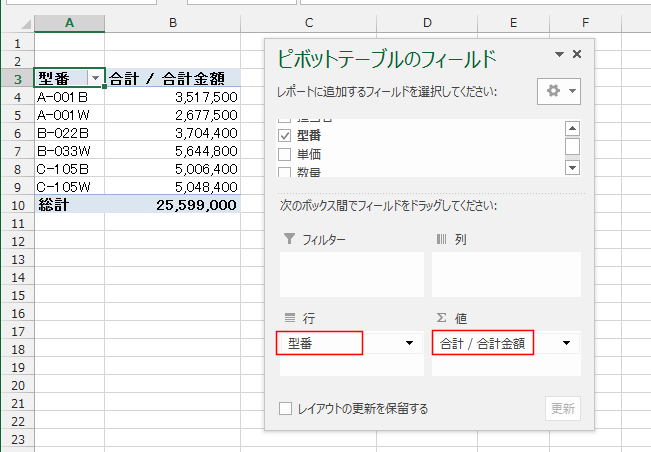Click the 25,599,000 grand total cell
The image size is (651, 452).
tap(173, 205)
